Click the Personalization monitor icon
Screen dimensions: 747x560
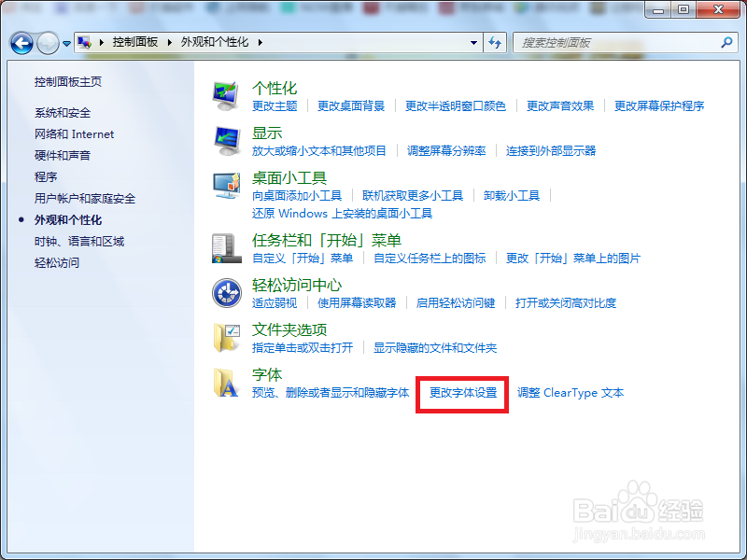[226, 96]
